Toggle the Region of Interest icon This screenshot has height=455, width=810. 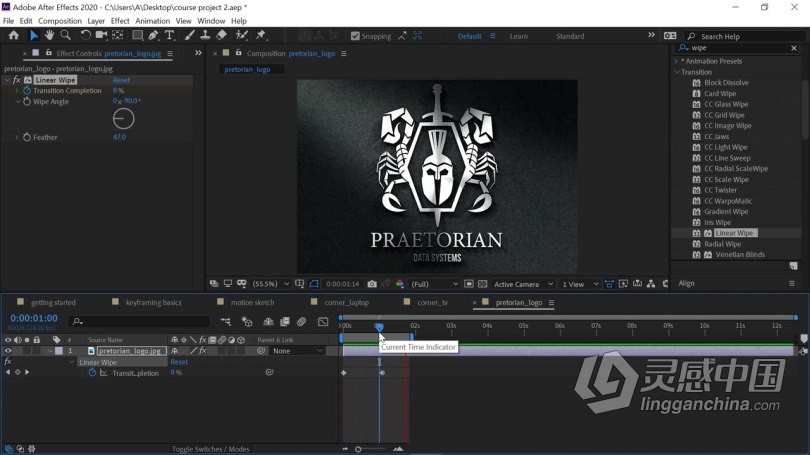469,284
